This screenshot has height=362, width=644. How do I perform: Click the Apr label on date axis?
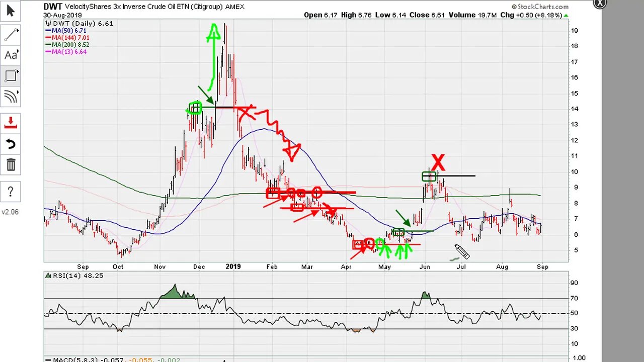(x=346, y=266)
